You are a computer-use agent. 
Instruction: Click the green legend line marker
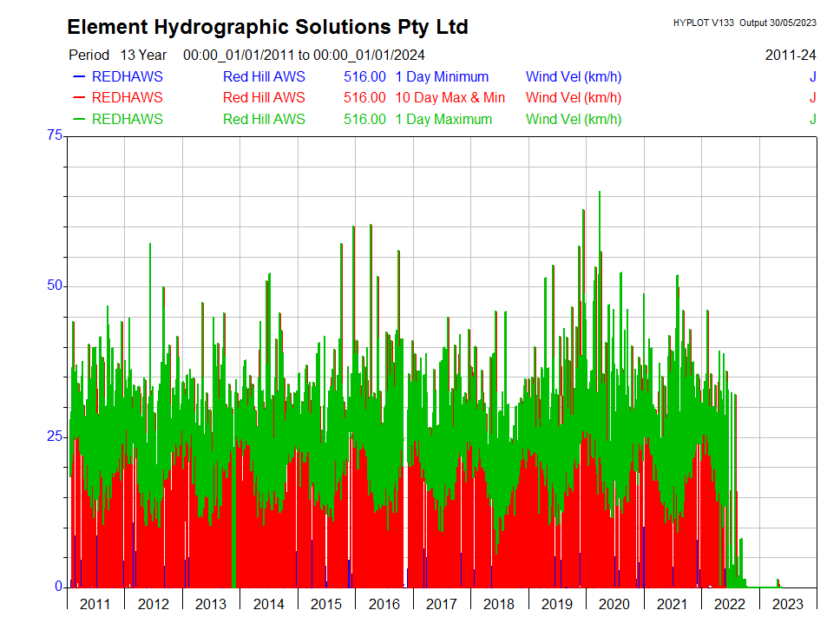[x=77, y=120]
